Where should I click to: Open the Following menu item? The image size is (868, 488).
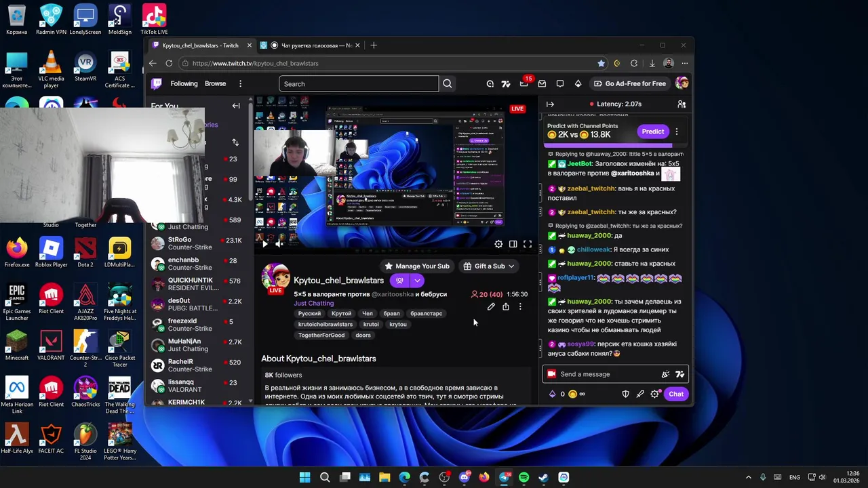(184, 83)
